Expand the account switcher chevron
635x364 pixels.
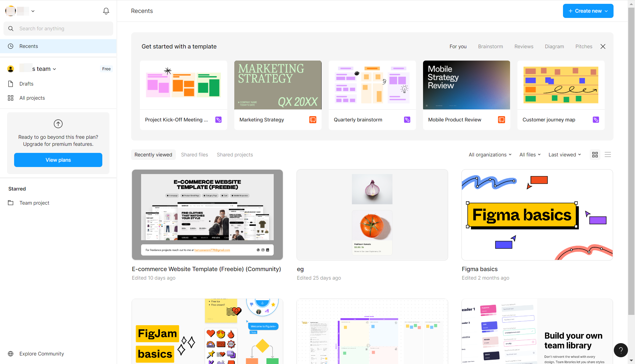pyautogui.click(x=33, y=11)
